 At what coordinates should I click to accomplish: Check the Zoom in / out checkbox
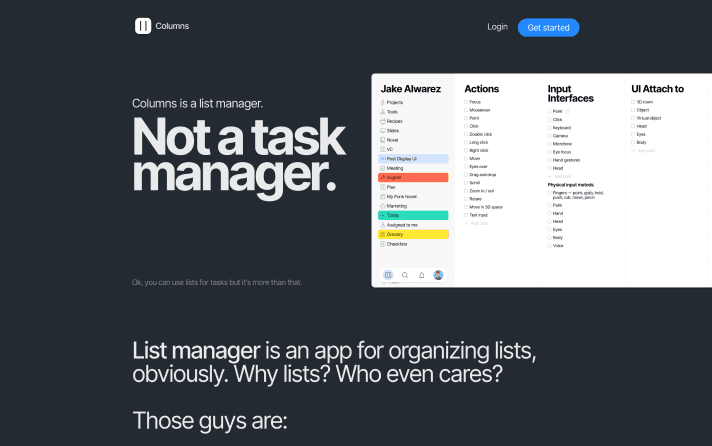point(466,191)
